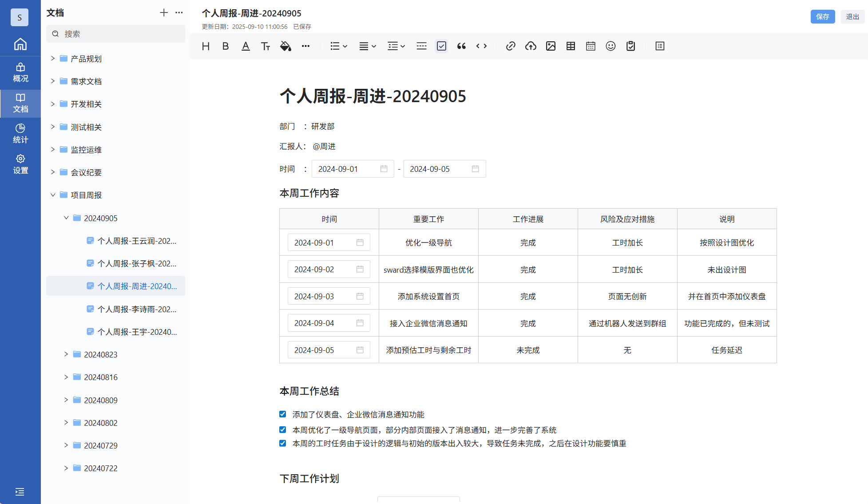Open the emoji picker icon
Image resolution: width=868 pixels, height=504 pixels.
tap(610, 46)
